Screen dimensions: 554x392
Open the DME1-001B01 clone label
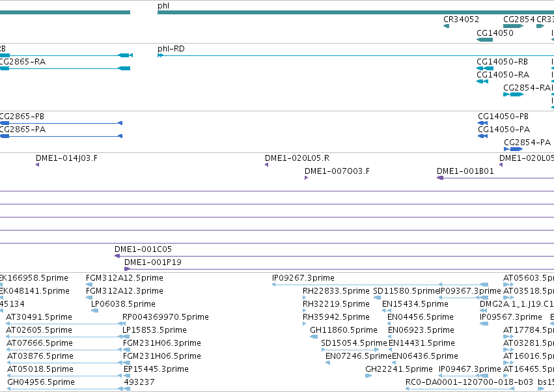click(465, 171)
